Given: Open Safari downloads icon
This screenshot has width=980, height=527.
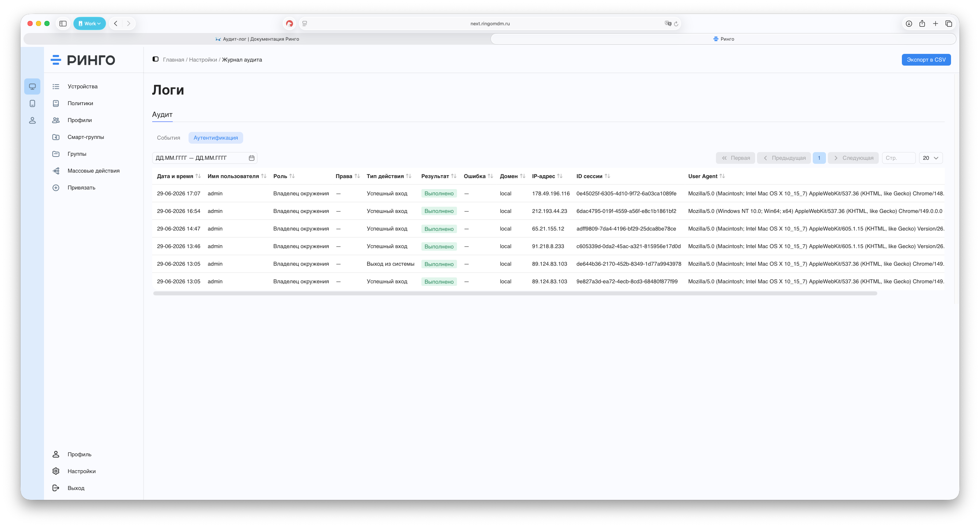Looking at the screenshot, I should (909, 23).
